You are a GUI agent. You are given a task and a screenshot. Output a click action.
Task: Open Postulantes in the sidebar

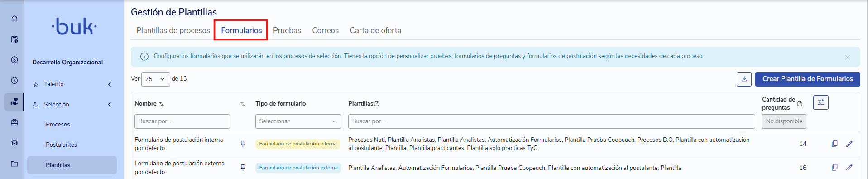click(61, 145)
